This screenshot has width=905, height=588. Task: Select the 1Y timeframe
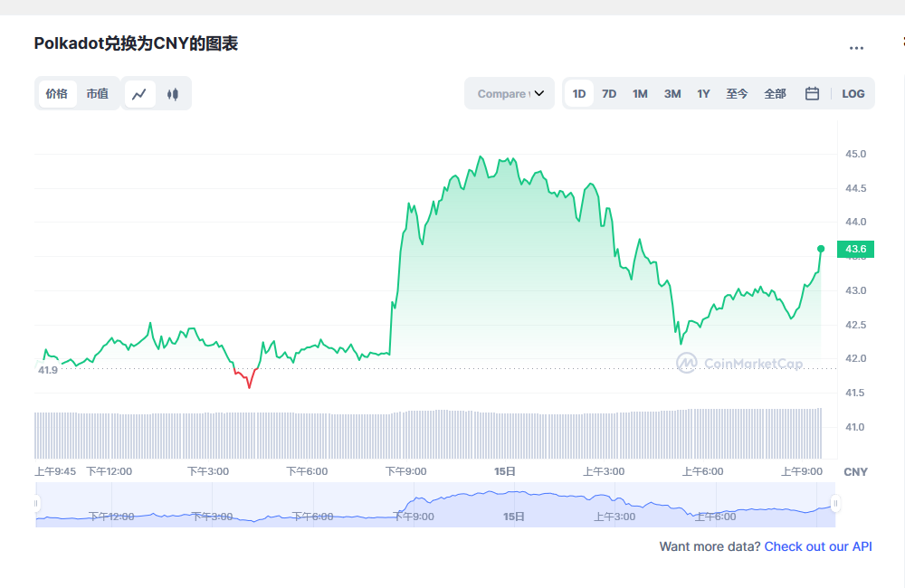(x=703, y=93)
